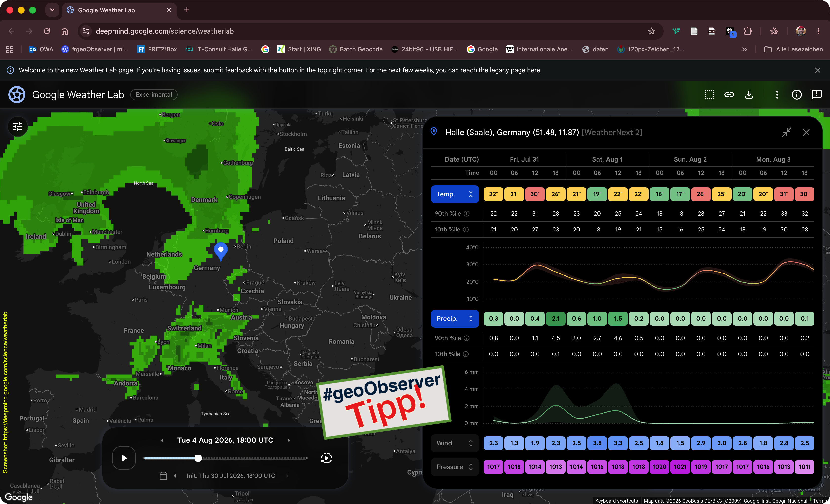Collapse the Halle forecast panel
Screen dimensions: 830x504
(786, 132)
